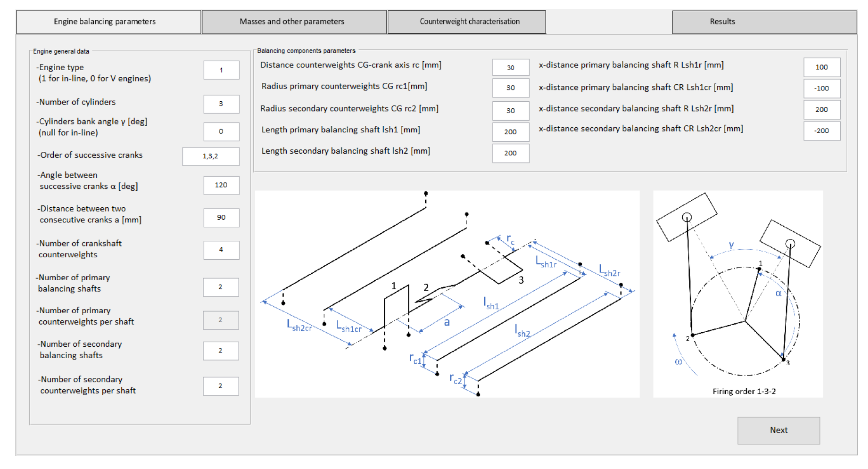Click the Engine type input field
The height and width of the screenshot is (469, 868).
point(221,70)
